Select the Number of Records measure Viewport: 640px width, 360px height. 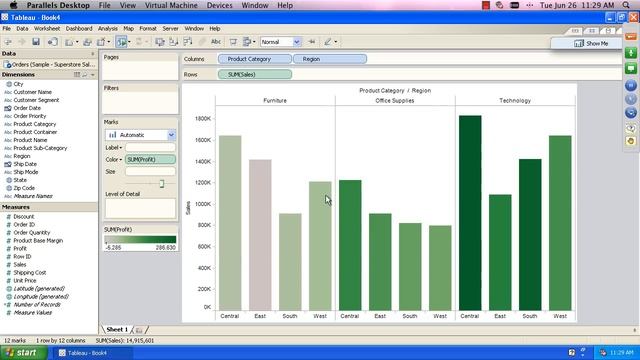coord(37,305)
